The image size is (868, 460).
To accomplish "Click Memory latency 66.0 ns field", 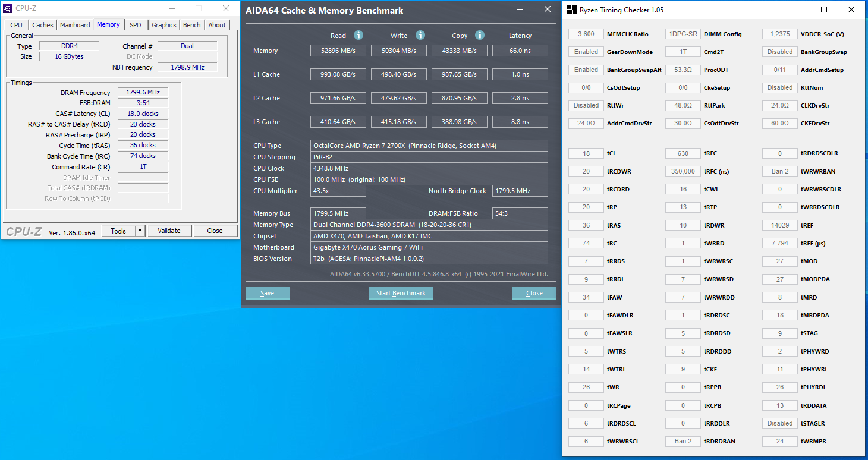I will 520,51.
